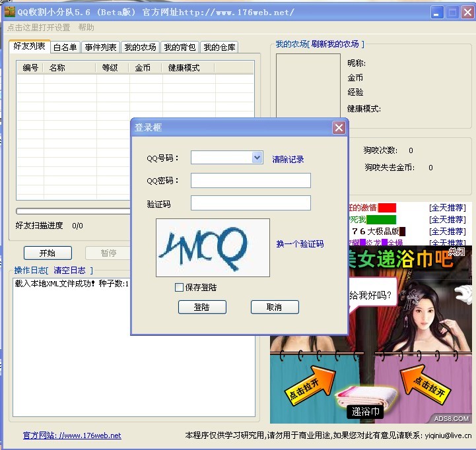Click the 递浴巾 label in ad
Image resolution: width=476 pixels, height=450 pixels.
365,412
